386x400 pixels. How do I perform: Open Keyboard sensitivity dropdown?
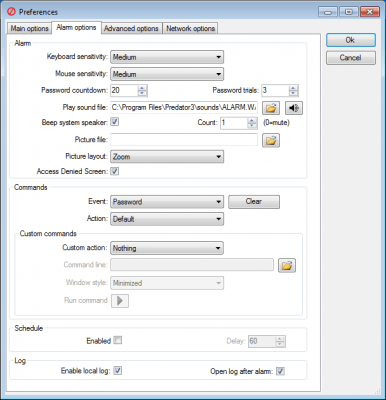point(167,57)
